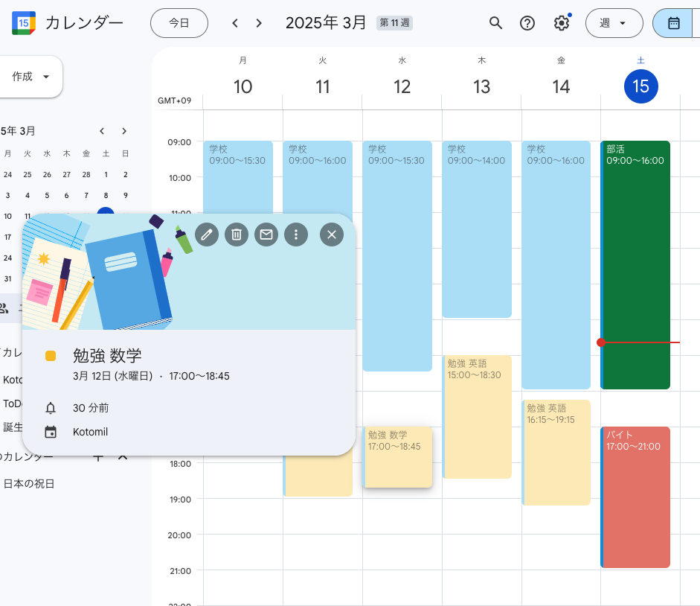The width and height of the screenshot is (700, 606).
Task: Click the yellow color square beside 勉強 数学
Action: tap(51, 356)
